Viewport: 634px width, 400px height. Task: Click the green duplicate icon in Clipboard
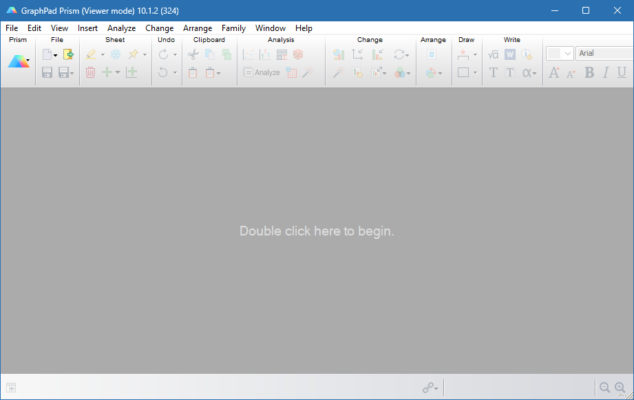(x=226, y=54)
